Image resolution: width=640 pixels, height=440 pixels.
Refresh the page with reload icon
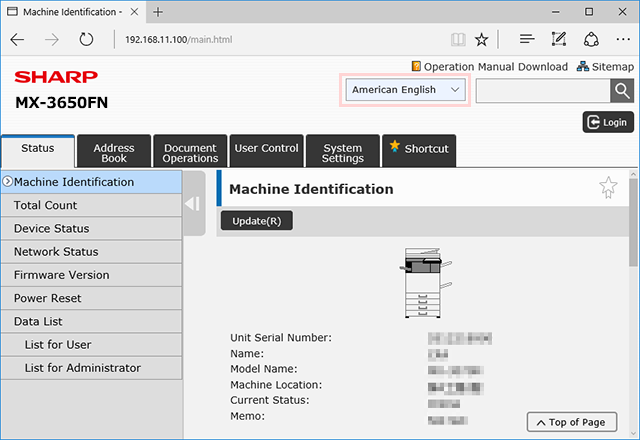[86, 40]
